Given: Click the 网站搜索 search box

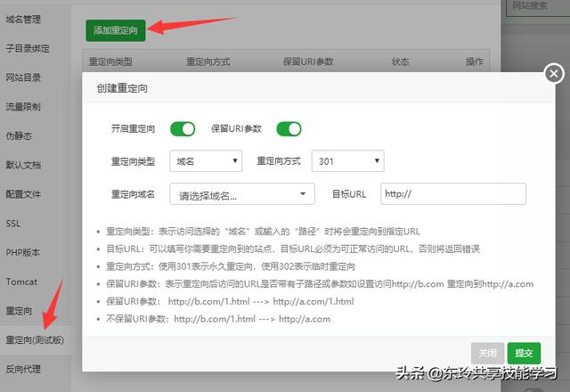Looking at the screenshot, I should pyautogui.click(x=538, y=7).
